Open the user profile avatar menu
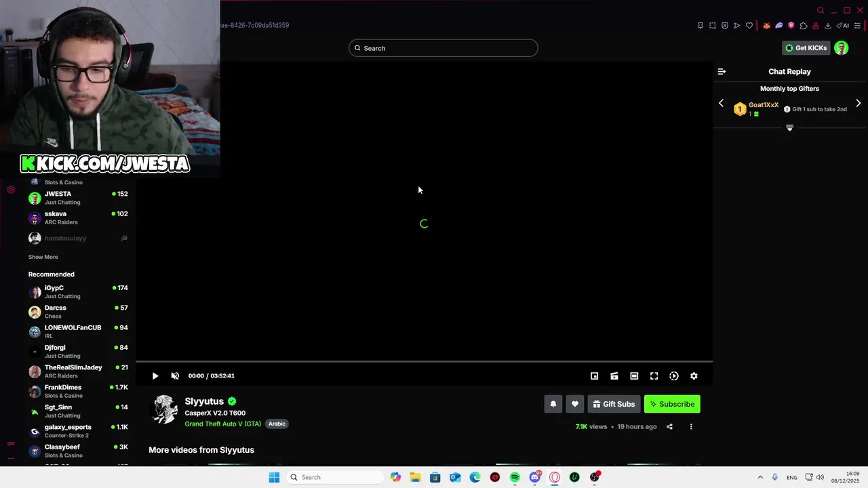Screen dimensions: 868x488 tap(842, 48)
